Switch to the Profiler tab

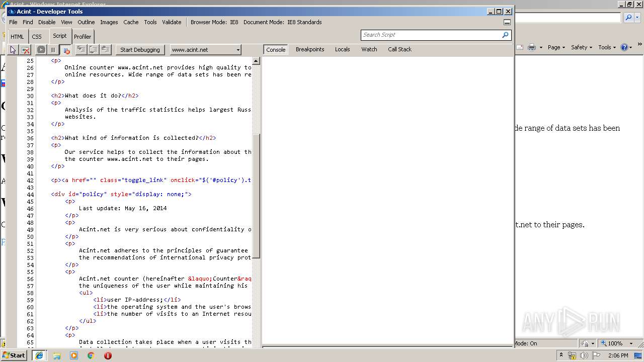(83, 37)
